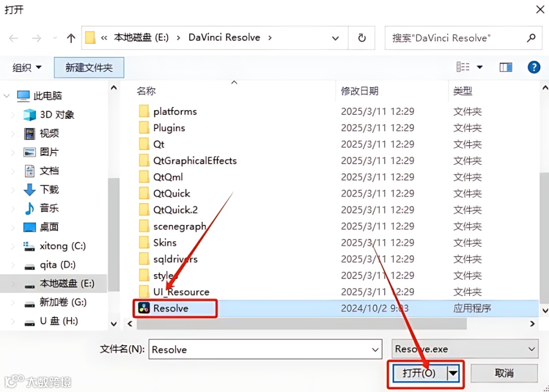The height and width of the screenshot is (392, 549).
Task: Click 本地磁盘 (E:) in address bar
Action: pyautogui.click(x=141, y=38)
